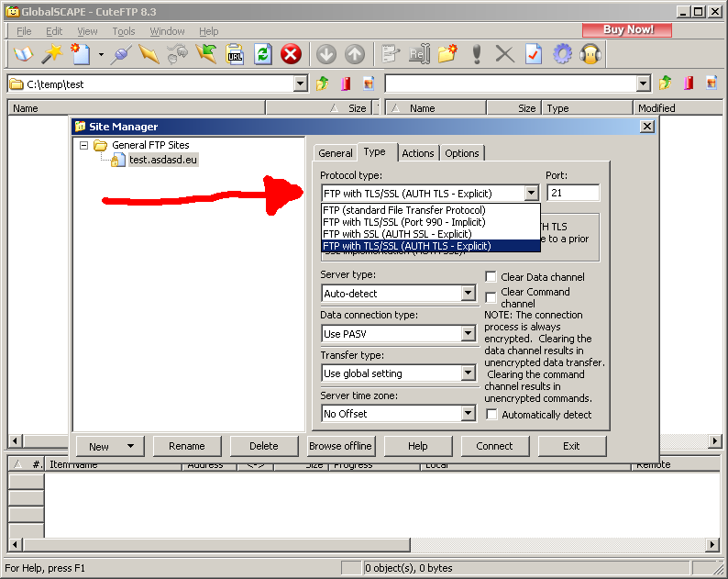Click local pane page icon after the bookmark

click(369, 84)
